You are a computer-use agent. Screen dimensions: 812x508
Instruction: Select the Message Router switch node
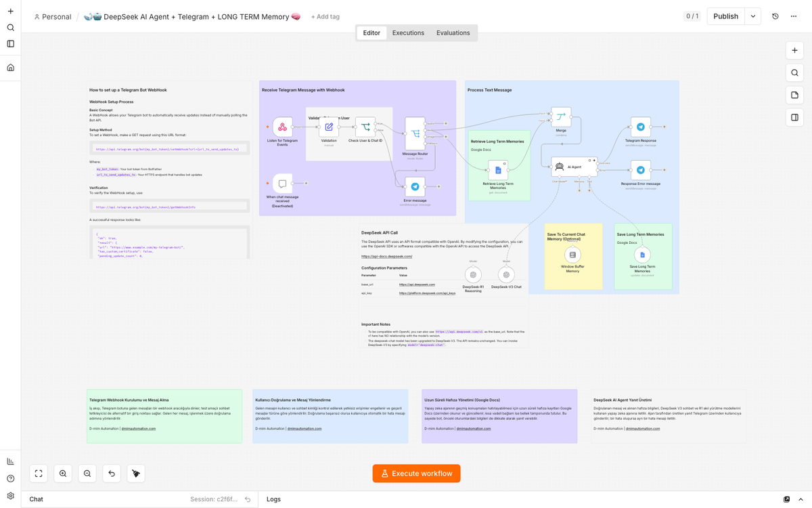(x=415, y=133)
